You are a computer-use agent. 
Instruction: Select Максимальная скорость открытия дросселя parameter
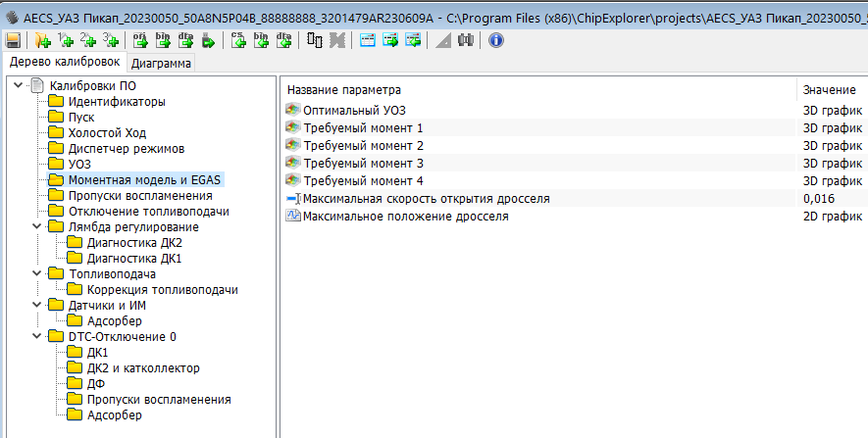tap(426, 199)
